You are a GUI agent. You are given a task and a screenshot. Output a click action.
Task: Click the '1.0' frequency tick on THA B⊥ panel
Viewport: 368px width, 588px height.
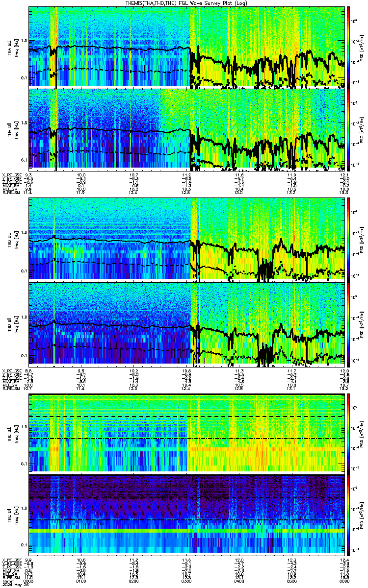coord(24,41)
